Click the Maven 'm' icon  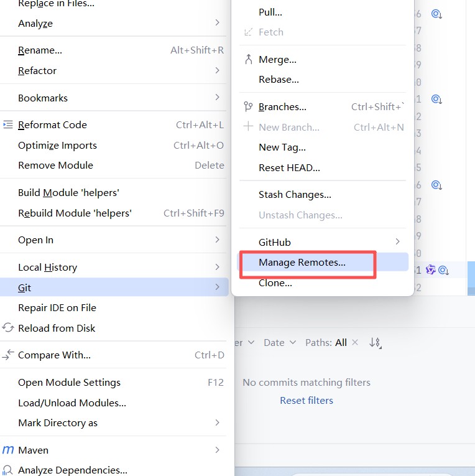8,450
